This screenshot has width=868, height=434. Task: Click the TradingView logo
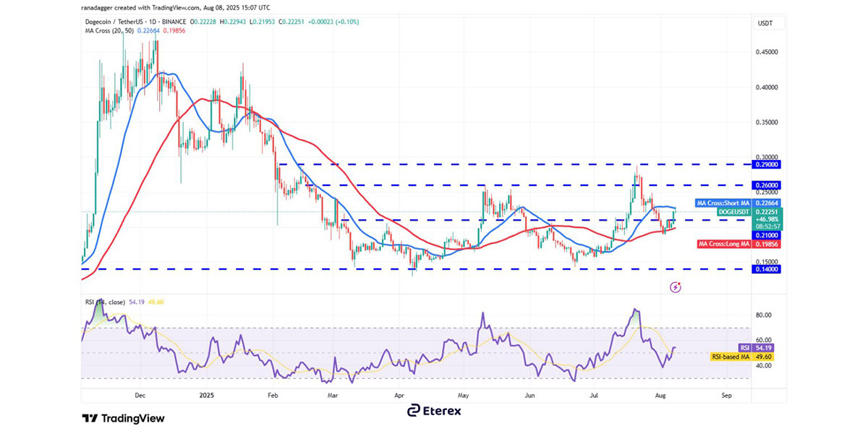(123, 418)
